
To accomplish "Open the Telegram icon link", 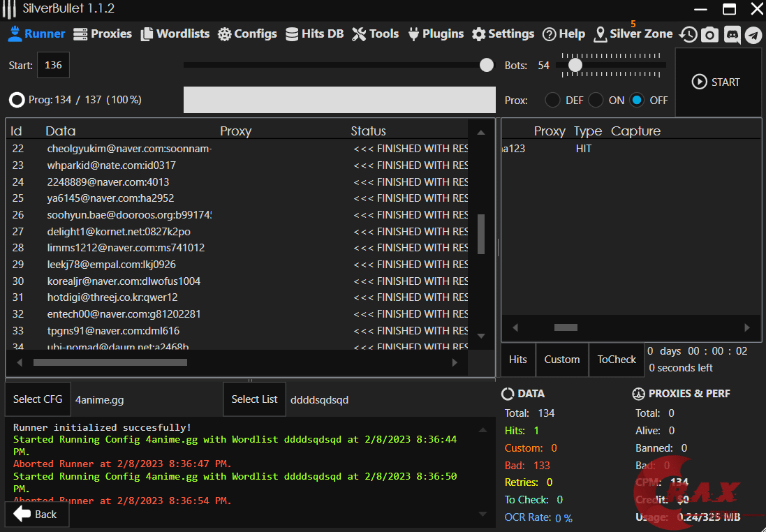I will click(x=753, y=35).
